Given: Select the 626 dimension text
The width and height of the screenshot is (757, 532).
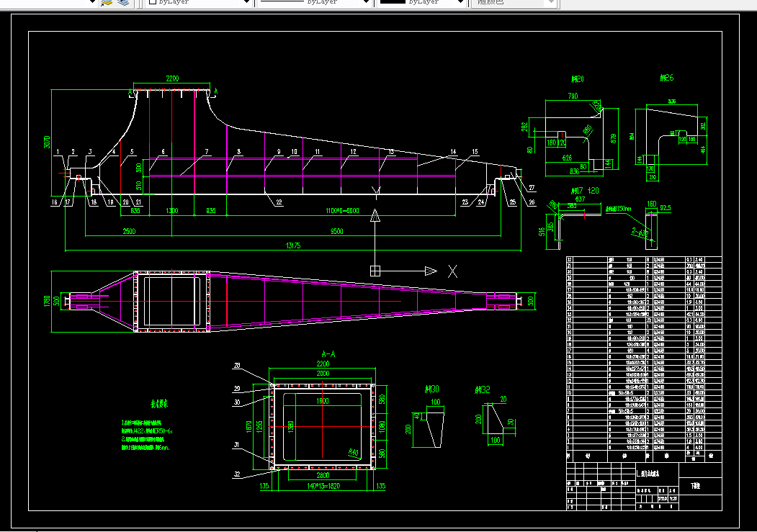Looking at the screenshot, I should (x=567, y=158).
